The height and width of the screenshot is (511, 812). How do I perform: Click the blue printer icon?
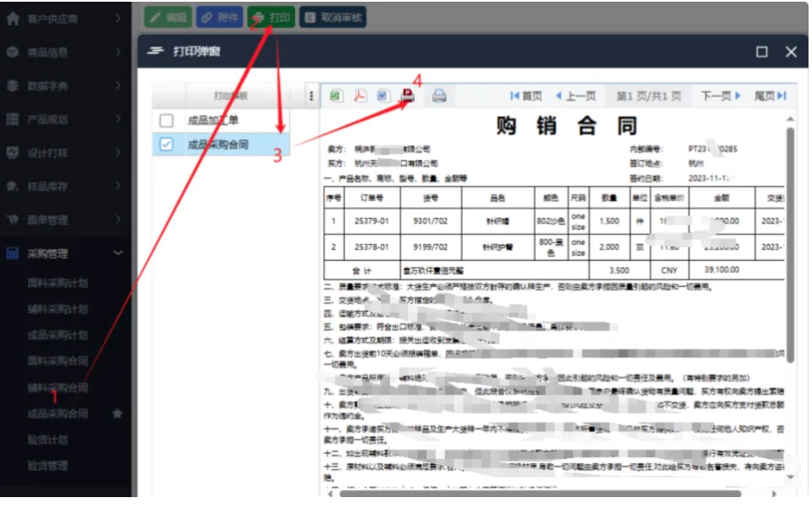click(439, 96)
